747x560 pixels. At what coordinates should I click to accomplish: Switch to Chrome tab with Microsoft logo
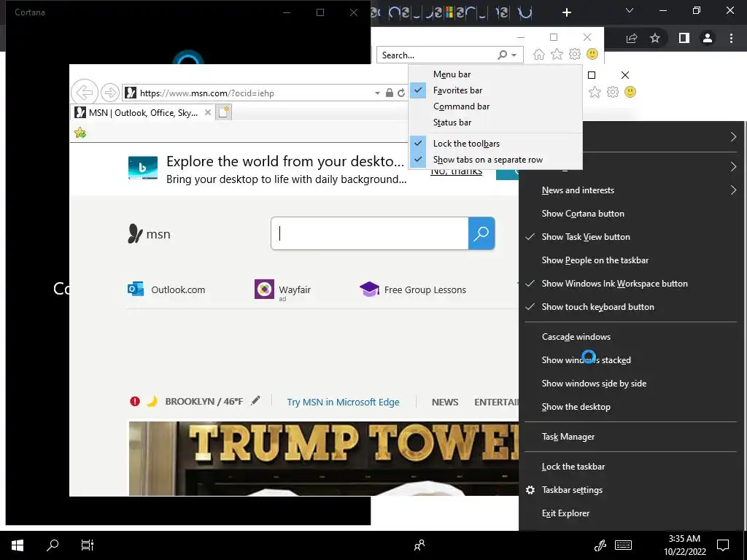pyautogui.click(x=449, y=13)
